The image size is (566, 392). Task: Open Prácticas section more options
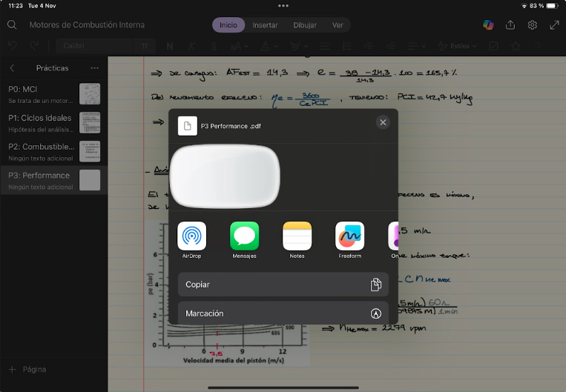[94, 67]
